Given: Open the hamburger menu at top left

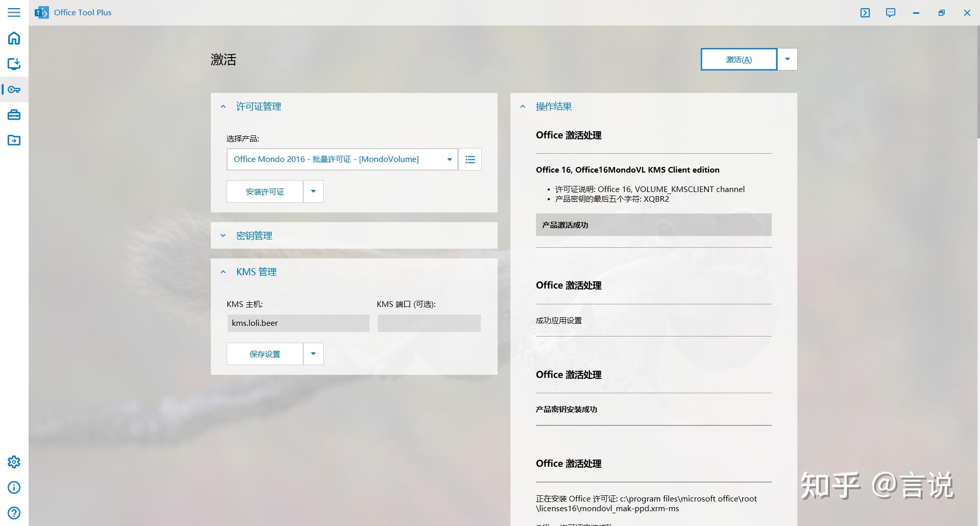Looking at the screenshot, I should pos(14,12).
